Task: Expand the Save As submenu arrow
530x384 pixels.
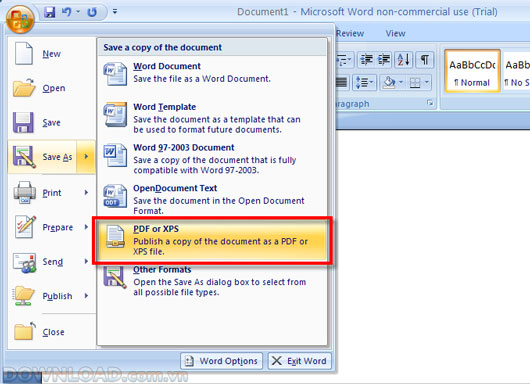Action: [86, 157]
